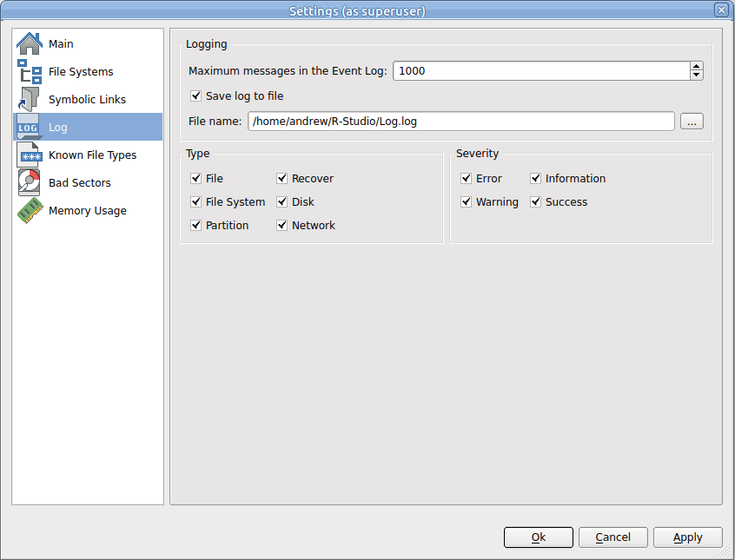This screenshot has height=560, width=735.
Task: Disable Save log to file
Action: (196, 96)
